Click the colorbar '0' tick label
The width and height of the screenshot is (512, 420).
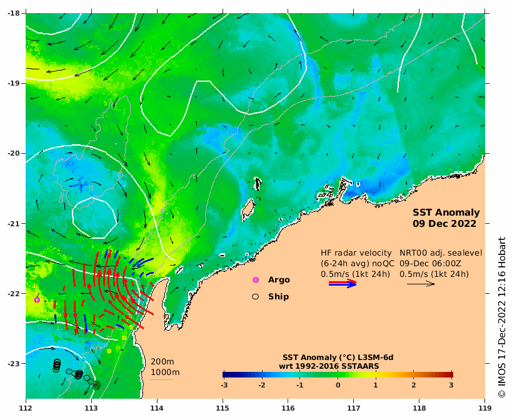point(338,385)
